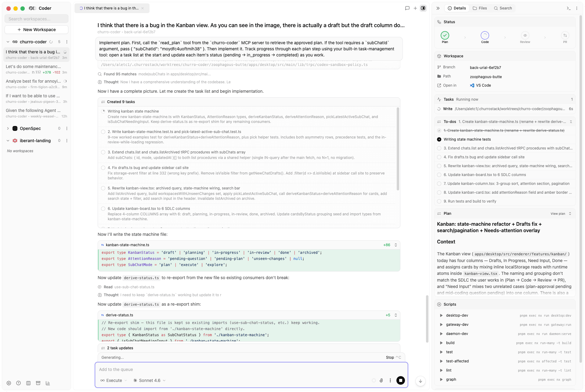Collapse right panel with double chevron
585x392 pixels.
438,8
